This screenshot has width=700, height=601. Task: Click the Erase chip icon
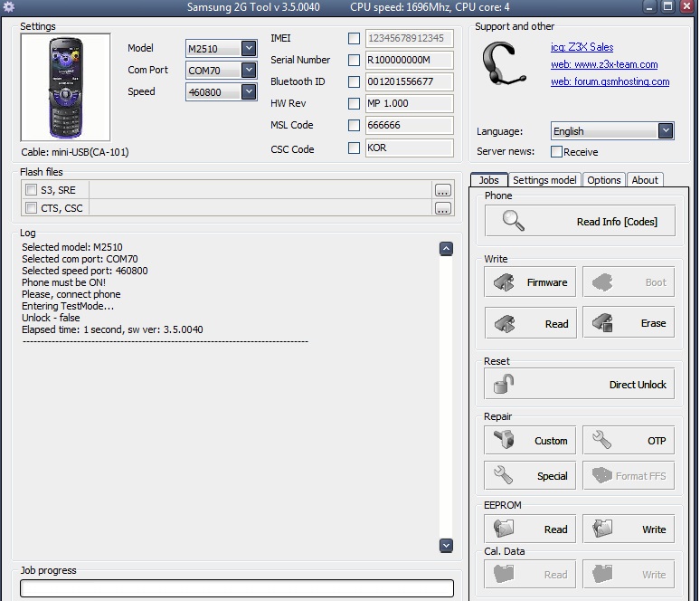602,322
